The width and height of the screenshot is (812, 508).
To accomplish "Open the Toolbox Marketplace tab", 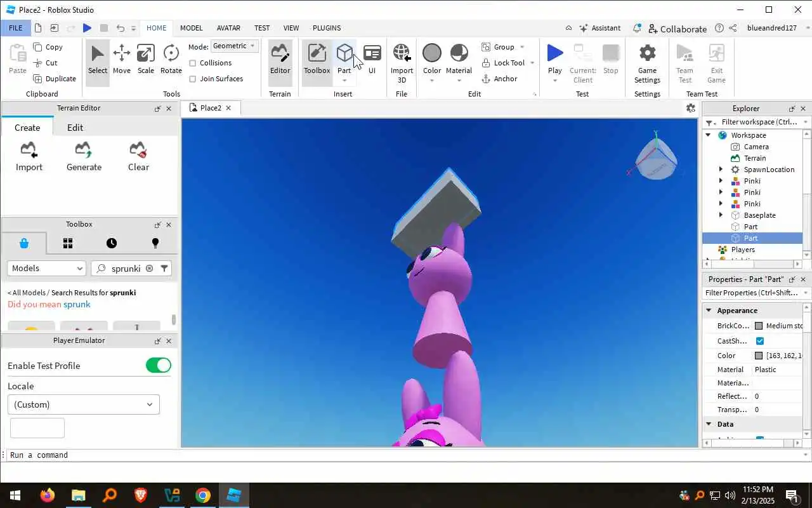I will [x=23, y=243].
